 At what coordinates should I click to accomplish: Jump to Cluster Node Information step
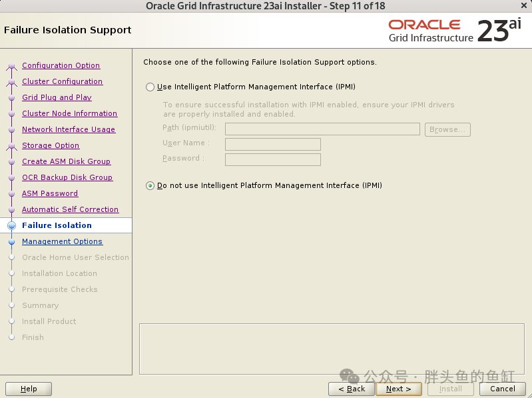(x=69, y=113)
